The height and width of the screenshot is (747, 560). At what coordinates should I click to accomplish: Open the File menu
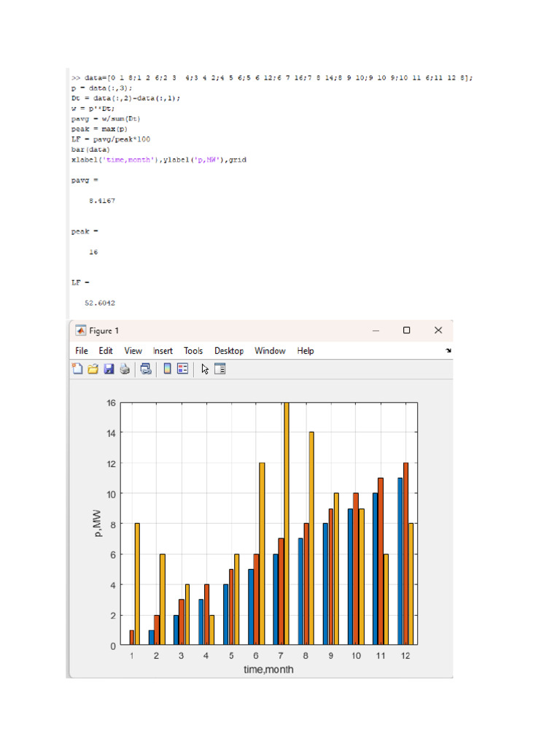click(82, 351)
